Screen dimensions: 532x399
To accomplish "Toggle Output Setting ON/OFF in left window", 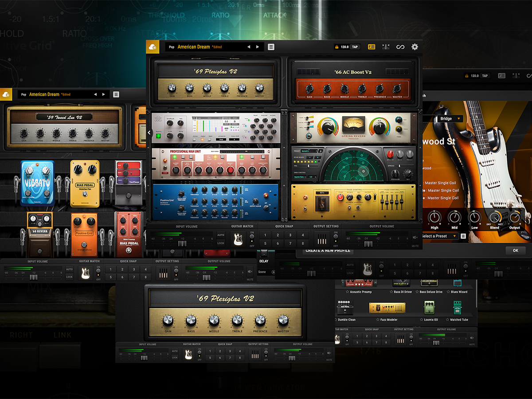I will 176,273.
